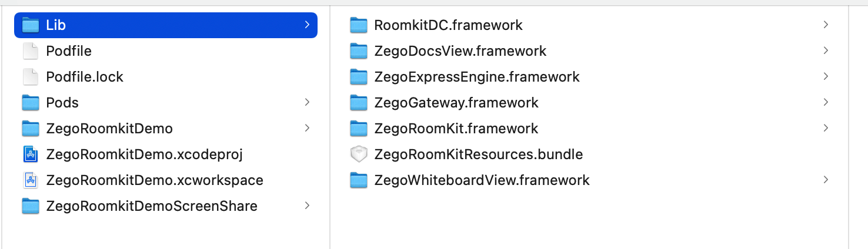Expand ZegoExpressEngine.framework chevron
Screen dimensions: 868x249
(x=826, y=76)
